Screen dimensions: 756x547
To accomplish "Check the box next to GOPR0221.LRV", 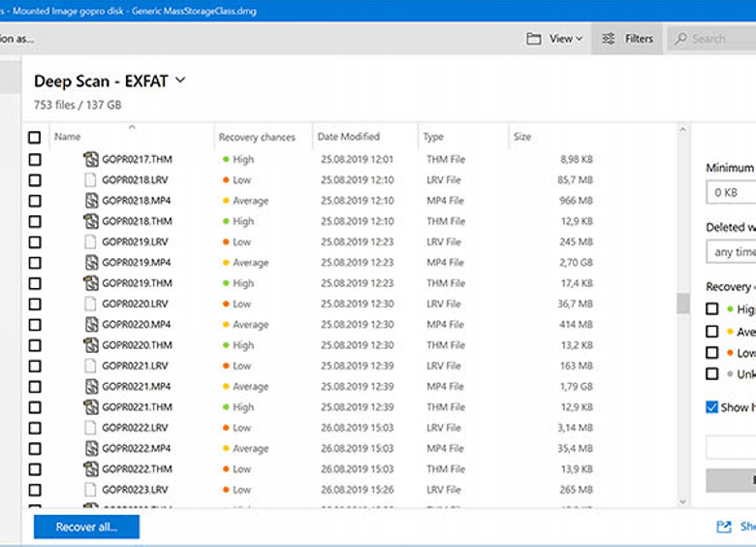I will pos(35,366).
